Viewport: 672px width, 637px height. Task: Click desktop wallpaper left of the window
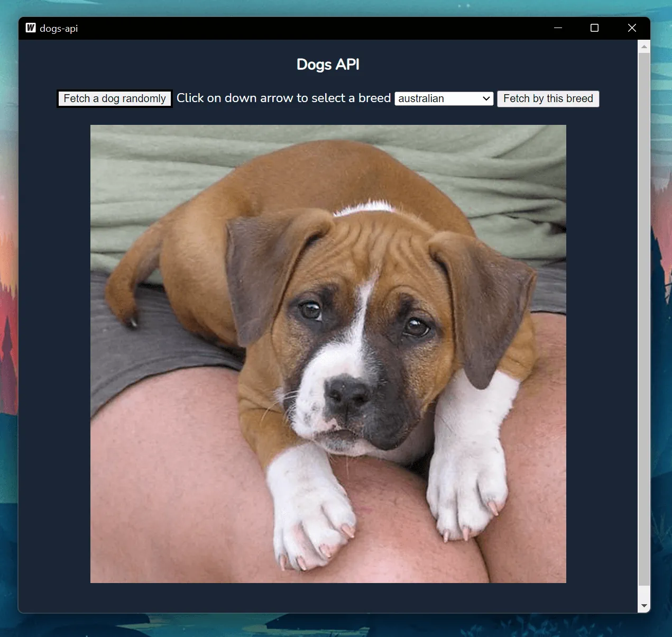[8, 317]
